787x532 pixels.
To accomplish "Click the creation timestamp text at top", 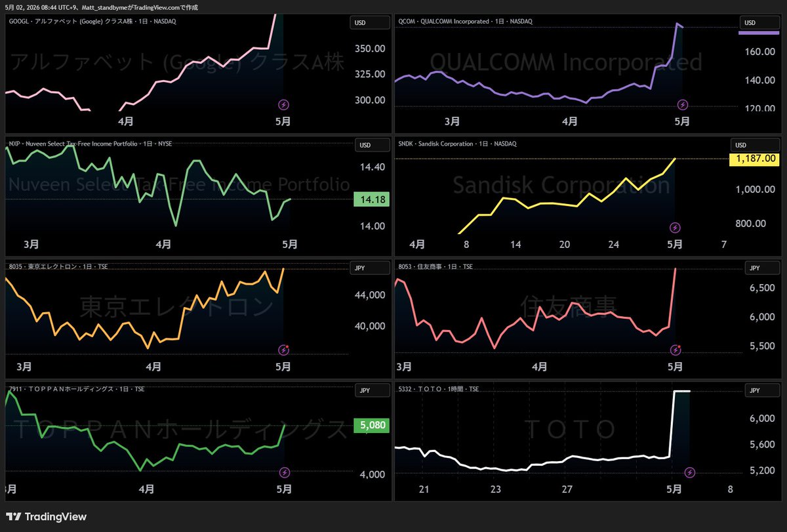I will (x=102, y=7).
